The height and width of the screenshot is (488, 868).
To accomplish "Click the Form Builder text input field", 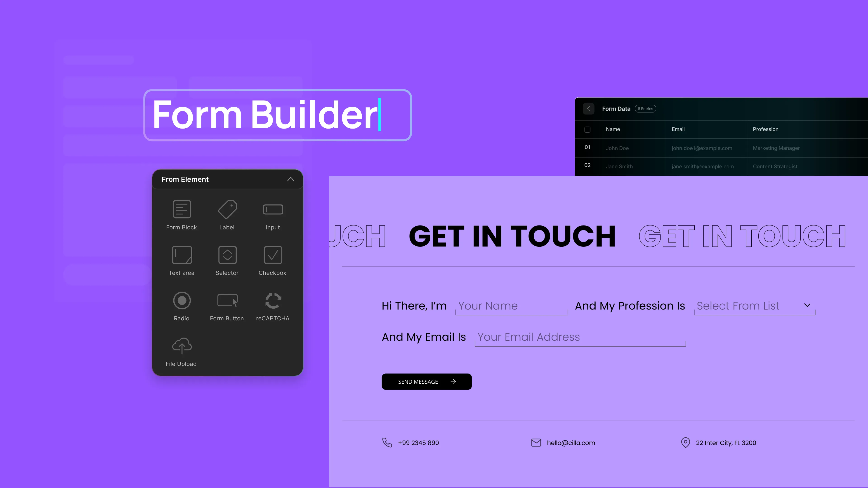I will coord(277,114).
